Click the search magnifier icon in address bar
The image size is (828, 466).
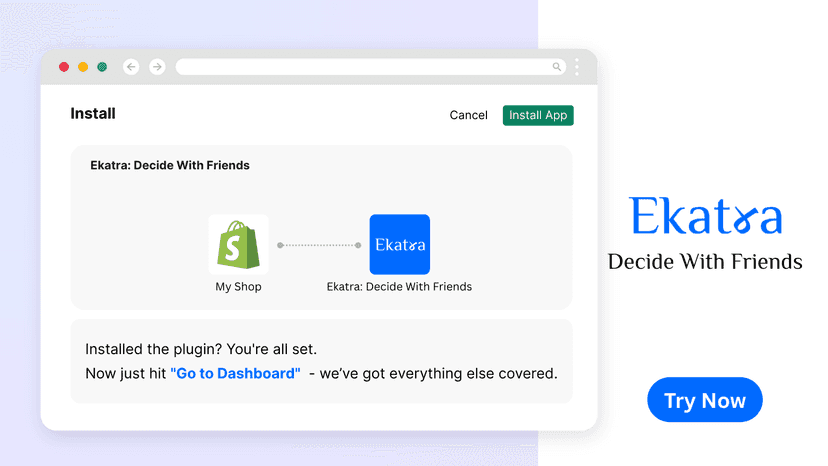tap(557, 67)
